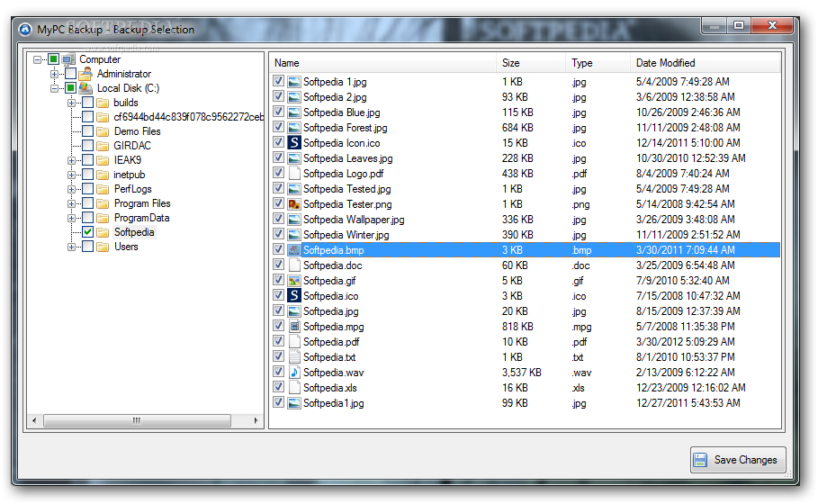Image resolution: width=818 pixels, height=504 pixels.
Task: Click the bitmap icon of Softpedia.bmp
Action: pos(294,250)
